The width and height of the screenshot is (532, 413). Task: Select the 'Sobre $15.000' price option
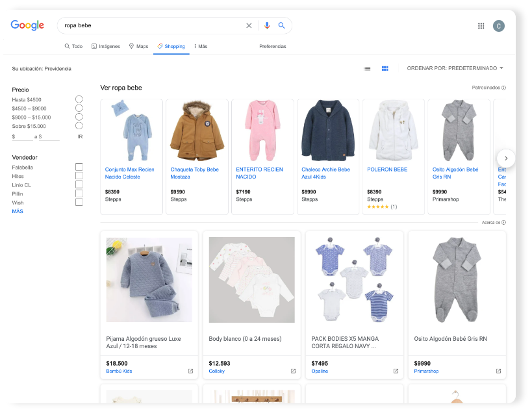[79, 126]
